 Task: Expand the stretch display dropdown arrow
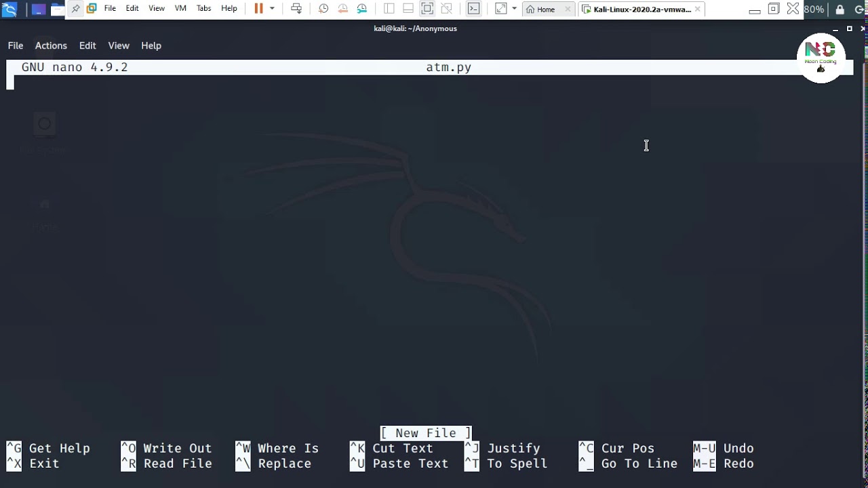tap(514, 9)
